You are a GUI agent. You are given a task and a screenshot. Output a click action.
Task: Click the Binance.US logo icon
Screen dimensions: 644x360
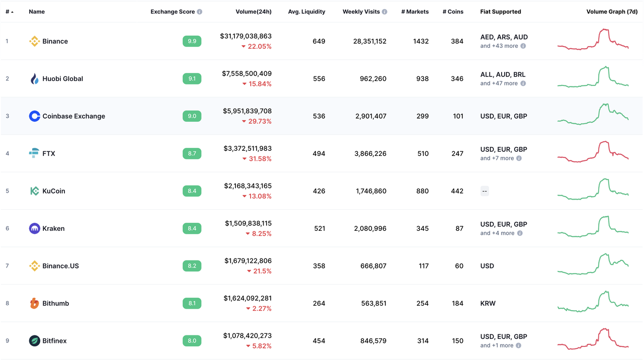[x=34, y=266]
